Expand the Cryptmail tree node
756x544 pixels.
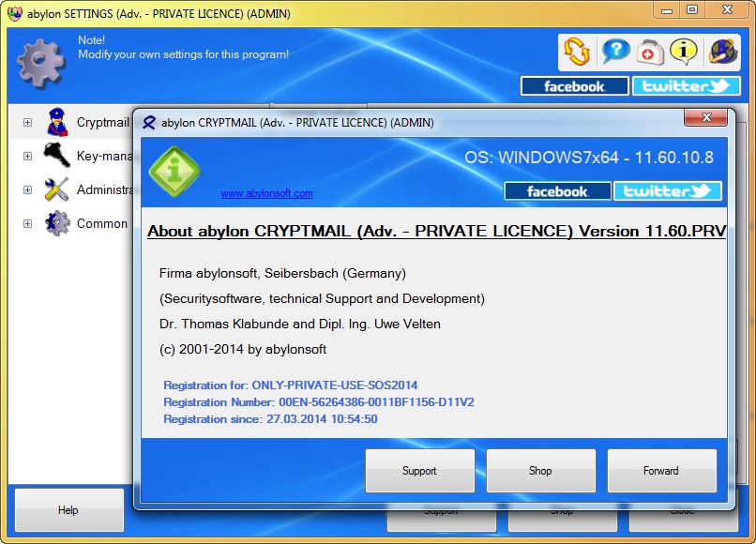[x=27, y=123]
